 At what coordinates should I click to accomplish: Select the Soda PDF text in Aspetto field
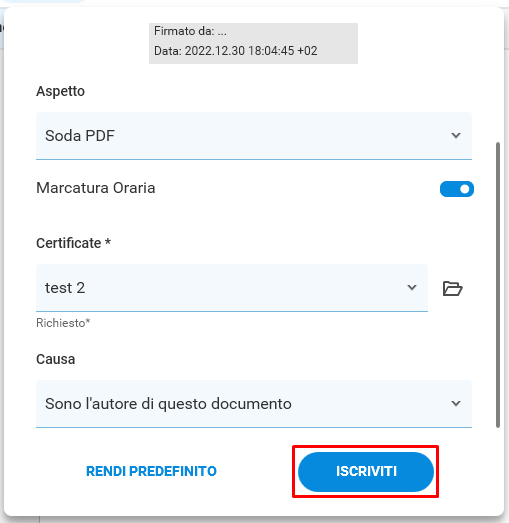(80, 136)
